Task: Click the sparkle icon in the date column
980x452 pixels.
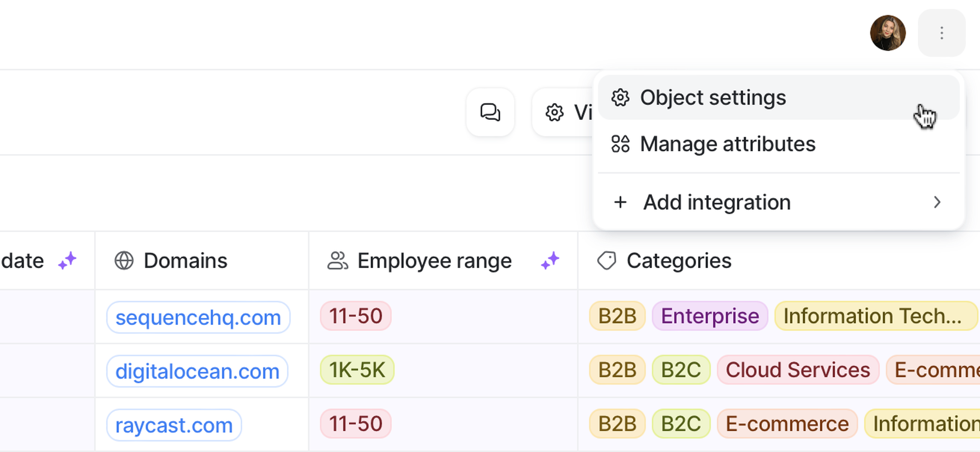Action: pos(67,261)
